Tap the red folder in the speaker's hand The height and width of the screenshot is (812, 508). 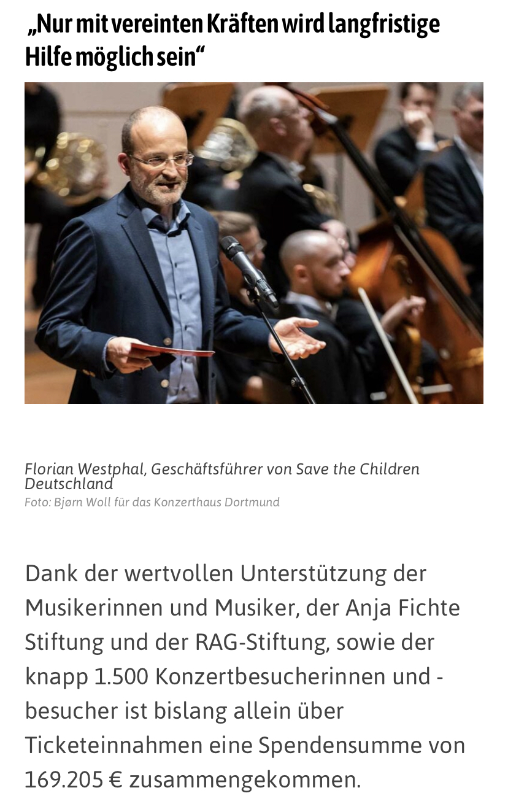coord(172,350)
